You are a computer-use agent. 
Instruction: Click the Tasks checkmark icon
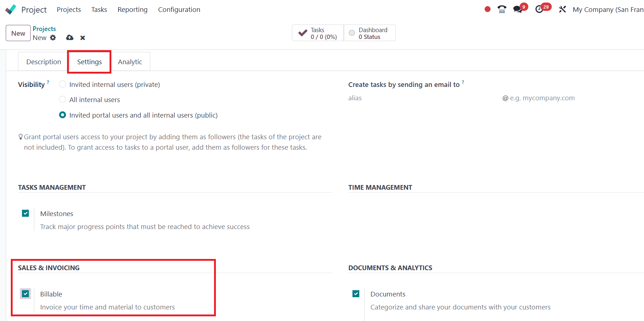(x=303, y=33)
